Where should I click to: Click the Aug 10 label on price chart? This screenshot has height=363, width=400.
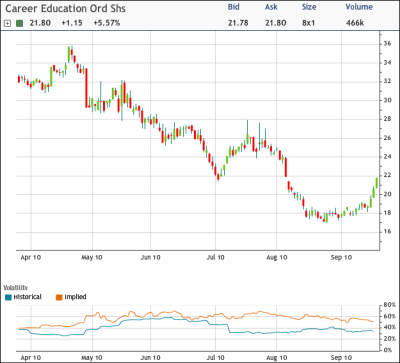(277, 258)
